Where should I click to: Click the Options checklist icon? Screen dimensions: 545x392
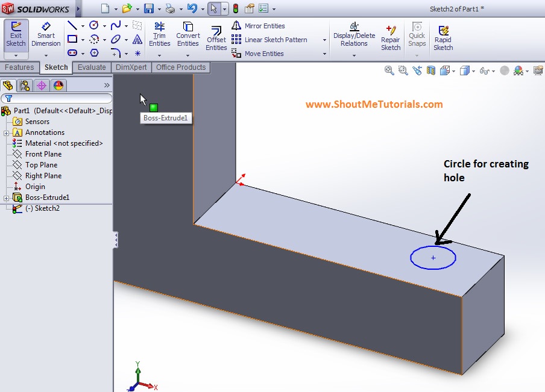click(x=263, y=8)
